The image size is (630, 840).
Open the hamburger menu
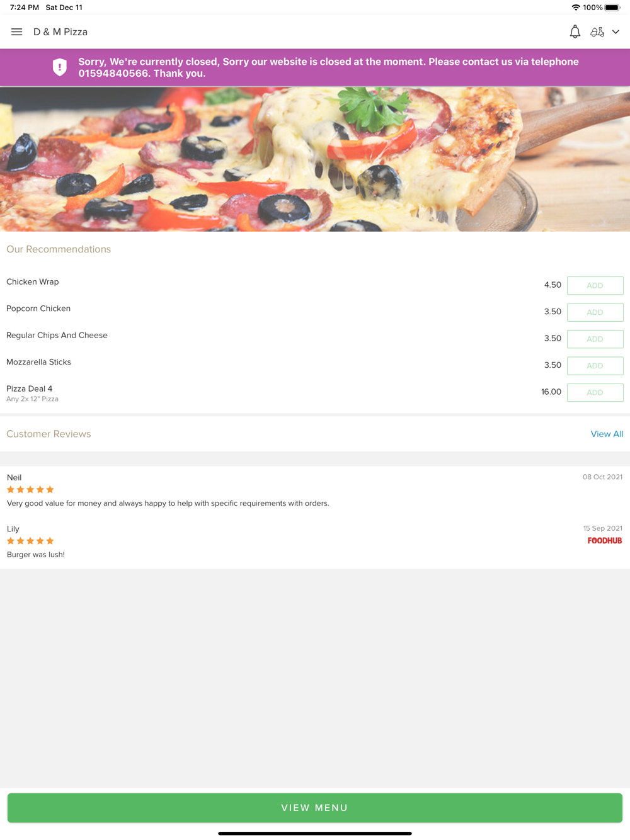click(x=17, y=32)
